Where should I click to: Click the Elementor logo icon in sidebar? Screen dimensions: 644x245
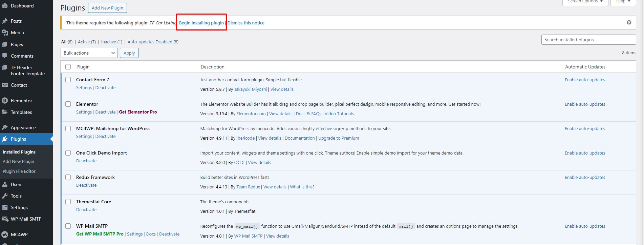coord(5,101)
